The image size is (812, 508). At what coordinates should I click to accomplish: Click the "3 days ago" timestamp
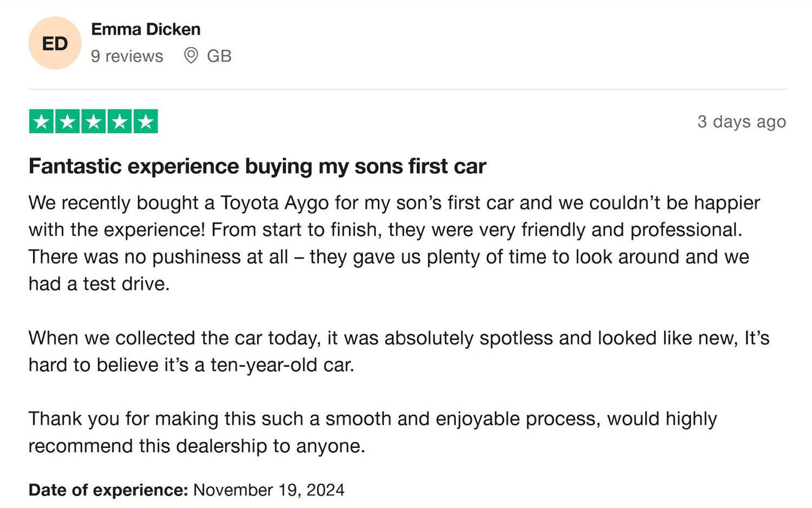741,121
